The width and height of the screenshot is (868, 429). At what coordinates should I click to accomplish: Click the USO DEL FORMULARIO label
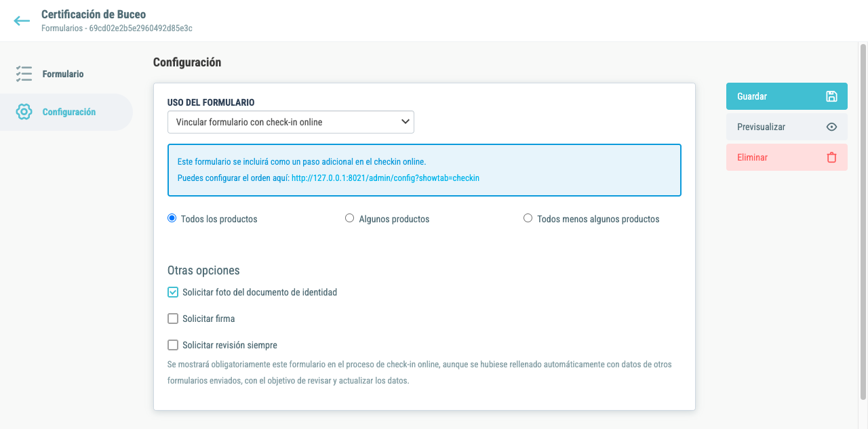click(x=211, y=102)
